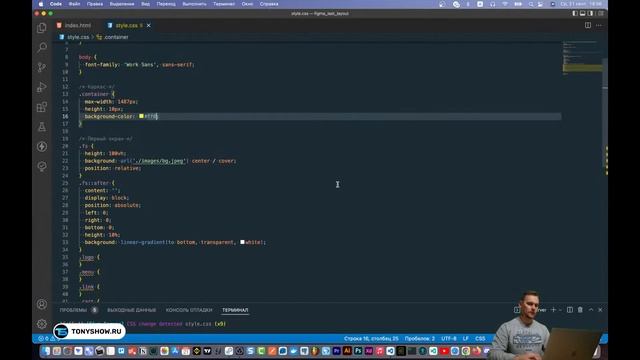This screenshot has height=360, width=640.
Task: Create a new terminal with plus icon
Action: (553, 310)
